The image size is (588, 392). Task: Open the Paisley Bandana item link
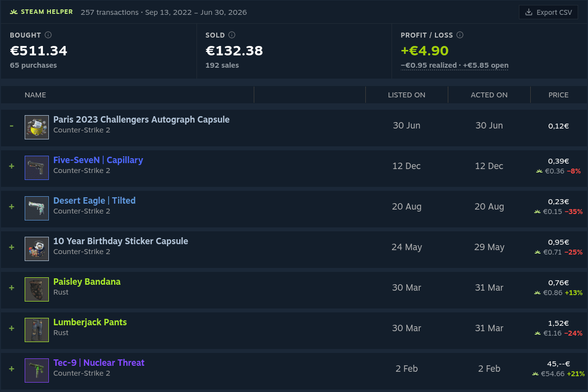tap(87, 282)
